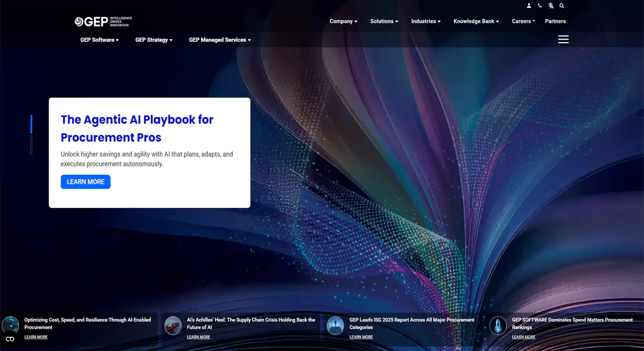Click the user account icon
The height and width of the screenshot is (351, 644).
tap(529, 6)
